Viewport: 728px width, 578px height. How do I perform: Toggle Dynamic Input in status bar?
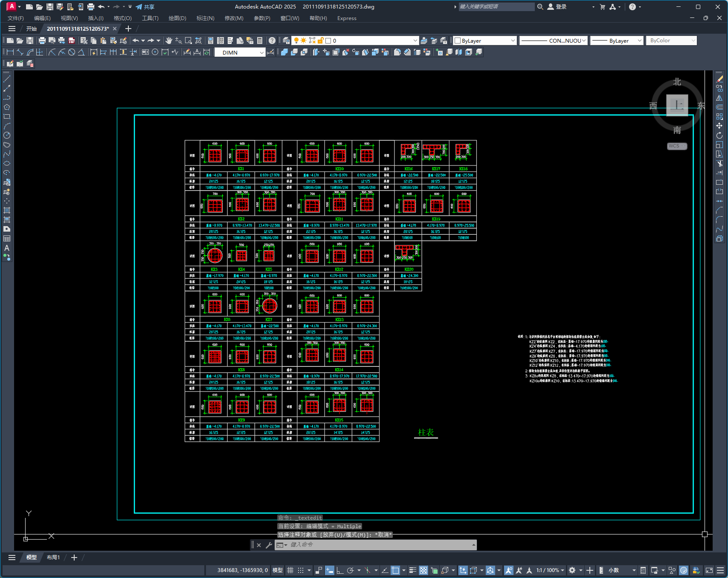pyautogui.click(x=330, y=570)
